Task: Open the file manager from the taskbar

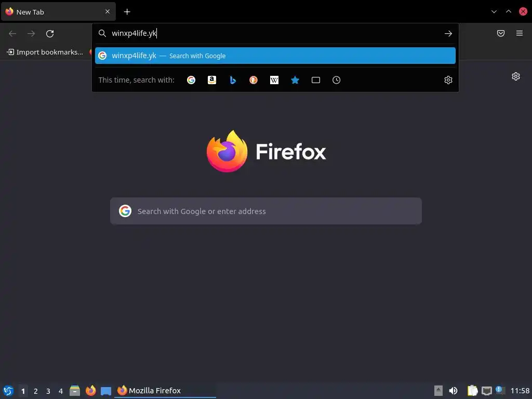Action: click(75, 391)
